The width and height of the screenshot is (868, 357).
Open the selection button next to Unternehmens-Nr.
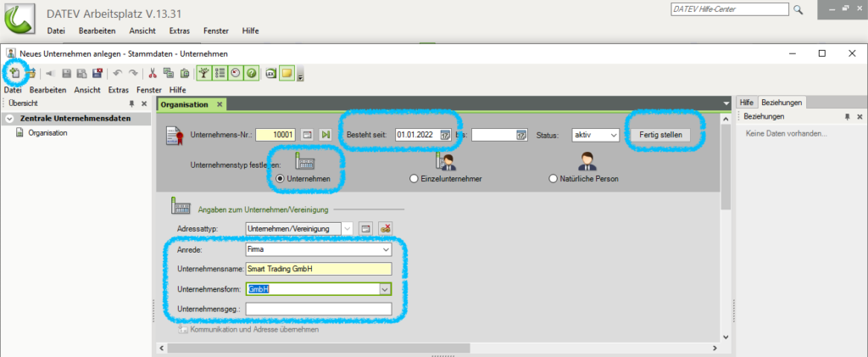(x=307, y=135)
